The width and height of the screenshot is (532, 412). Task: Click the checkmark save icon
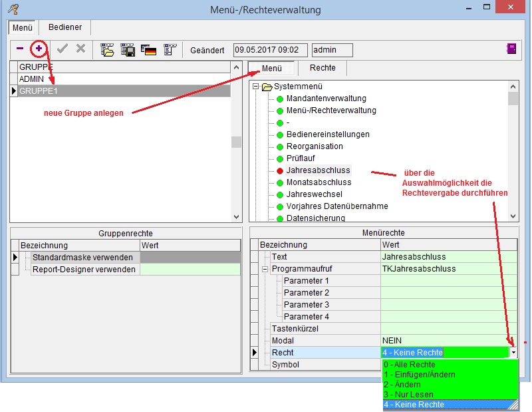click(63, 49)
